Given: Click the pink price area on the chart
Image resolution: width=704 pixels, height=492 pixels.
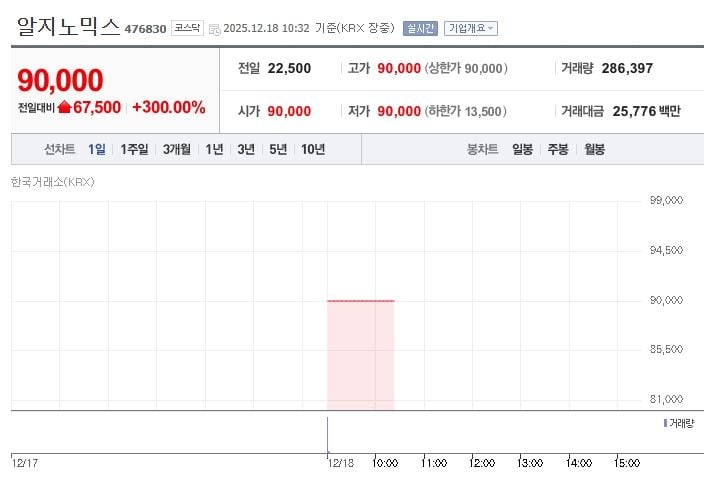Looking at the screenshot, I should [361, 355].
